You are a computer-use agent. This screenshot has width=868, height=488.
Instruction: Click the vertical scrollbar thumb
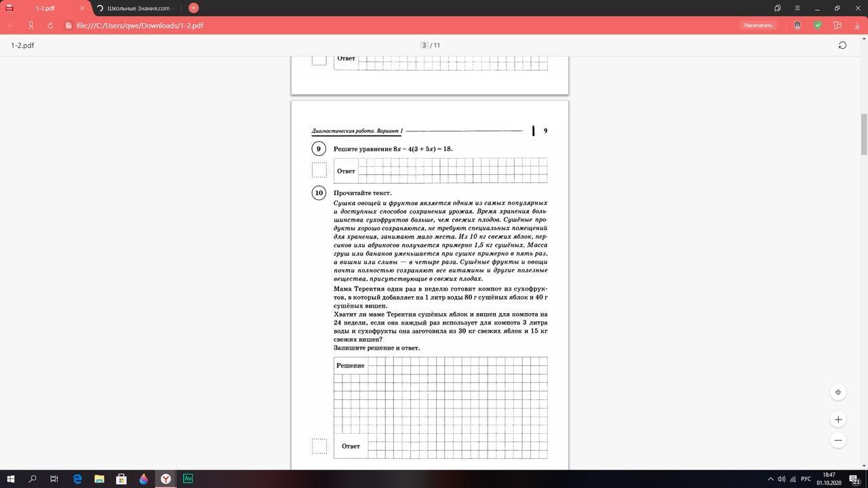point(864,134)
